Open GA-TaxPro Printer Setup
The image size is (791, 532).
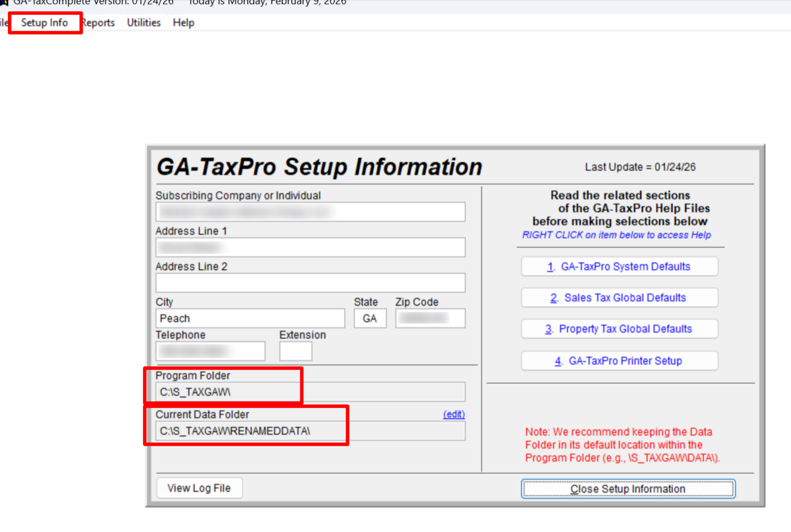[x=619, y=361]
